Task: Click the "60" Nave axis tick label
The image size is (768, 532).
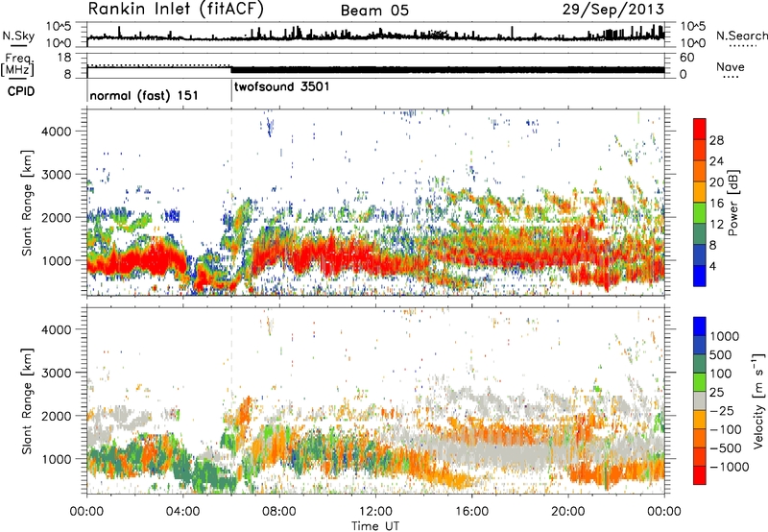Action: pyautogui.click(x=686, y=58)
